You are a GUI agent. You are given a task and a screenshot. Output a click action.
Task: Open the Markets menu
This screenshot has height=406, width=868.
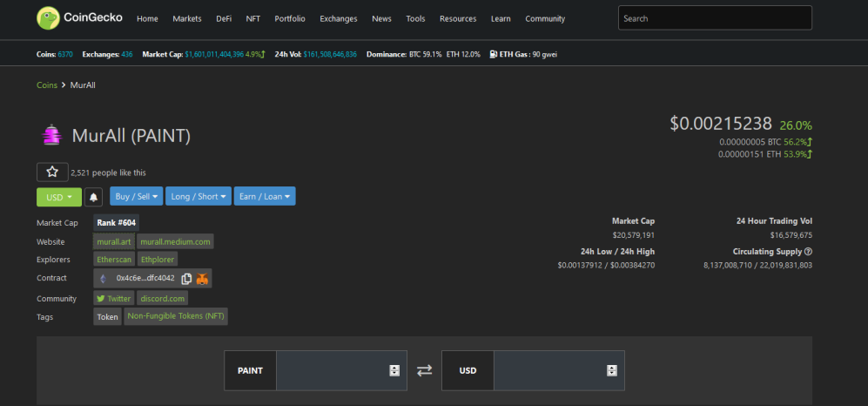[x=187, y=18]
